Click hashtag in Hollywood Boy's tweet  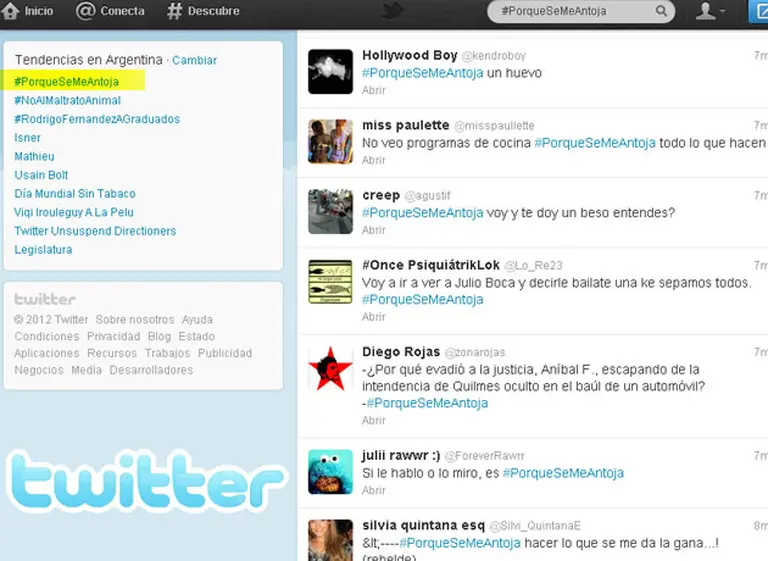tap(423, 73)
